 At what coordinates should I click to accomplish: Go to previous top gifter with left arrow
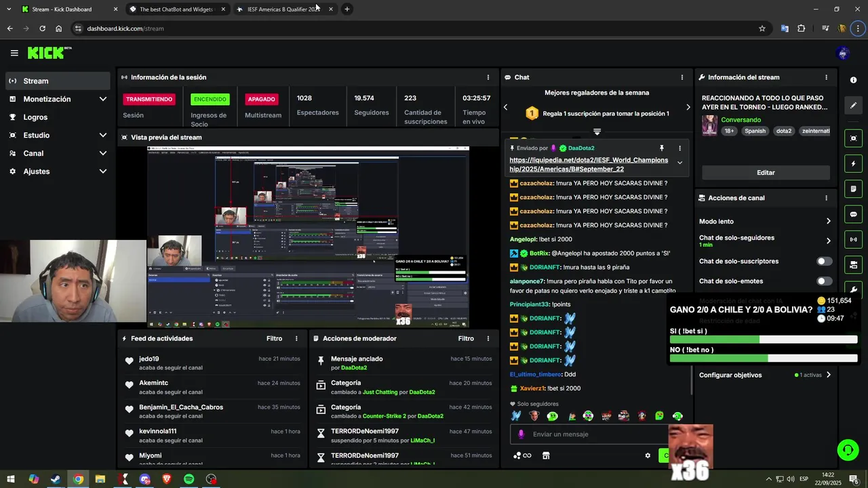coord(505,107)
